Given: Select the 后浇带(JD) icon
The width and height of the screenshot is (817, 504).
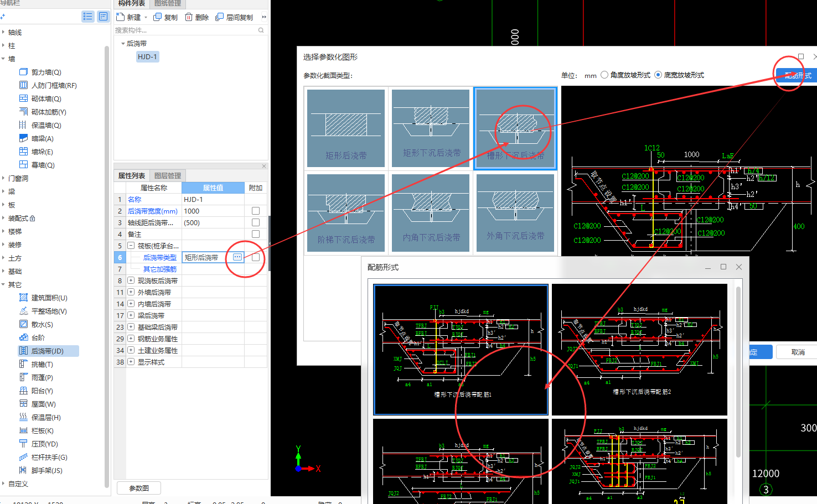Looking at the screenshot, I should tap(23, 351).
